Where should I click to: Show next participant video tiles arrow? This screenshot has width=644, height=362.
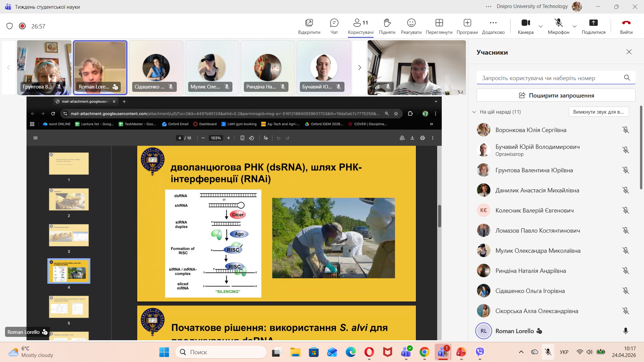tap(360, 68)
